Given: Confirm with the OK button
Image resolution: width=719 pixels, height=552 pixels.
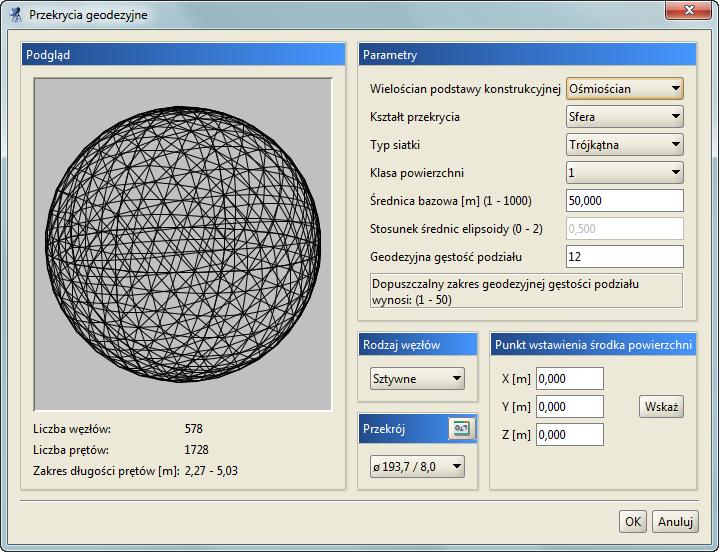Looking at the screenshot, I should [x=633, y=522].
